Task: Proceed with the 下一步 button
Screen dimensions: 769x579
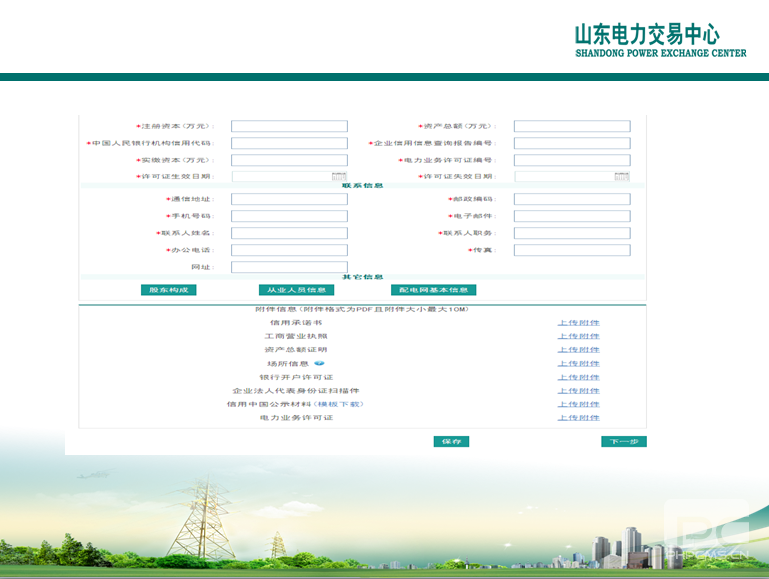Action: coord(624,442)
